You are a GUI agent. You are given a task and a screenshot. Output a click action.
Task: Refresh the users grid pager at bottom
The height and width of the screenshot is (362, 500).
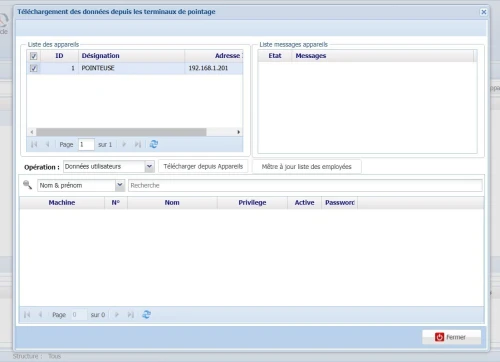click(x=146, y=314)
